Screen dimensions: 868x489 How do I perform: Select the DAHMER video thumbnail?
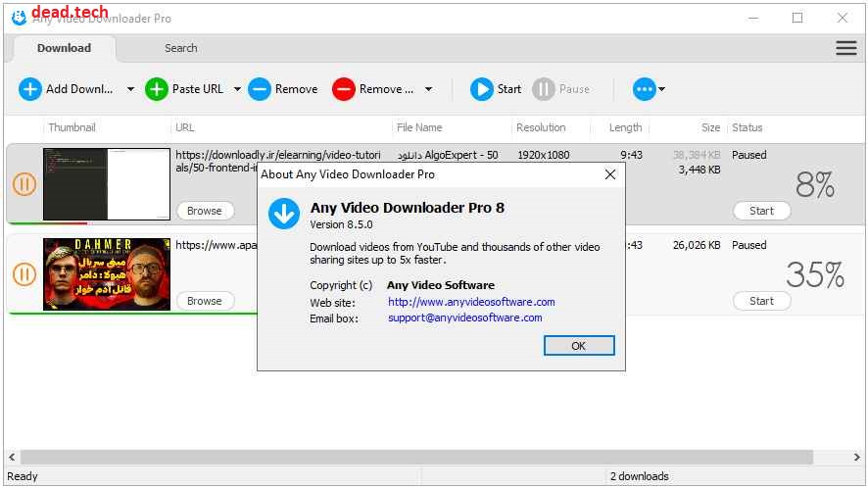(107, 274)
